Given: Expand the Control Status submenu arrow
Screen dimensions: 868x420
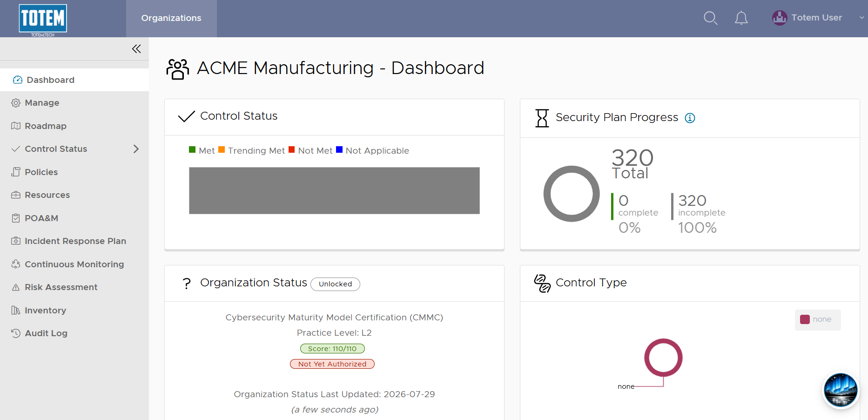Looking at the screenshot, I should coord(136,149).
